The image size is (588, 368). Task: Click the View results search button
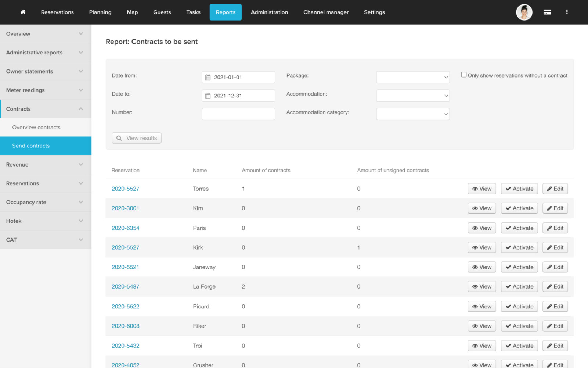point(137,138)
